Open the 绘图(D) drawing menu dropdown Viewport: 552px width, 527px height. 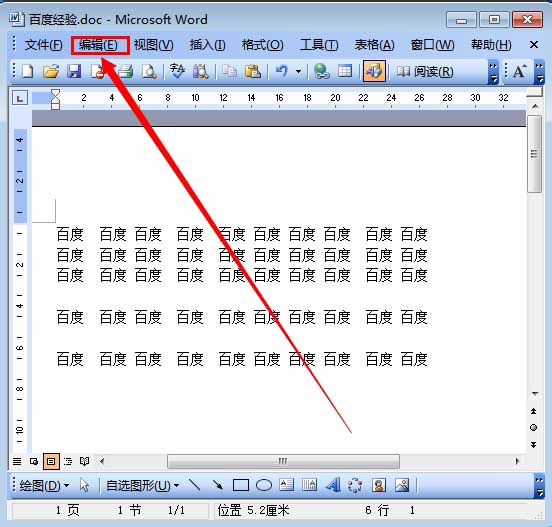point(44,486)
